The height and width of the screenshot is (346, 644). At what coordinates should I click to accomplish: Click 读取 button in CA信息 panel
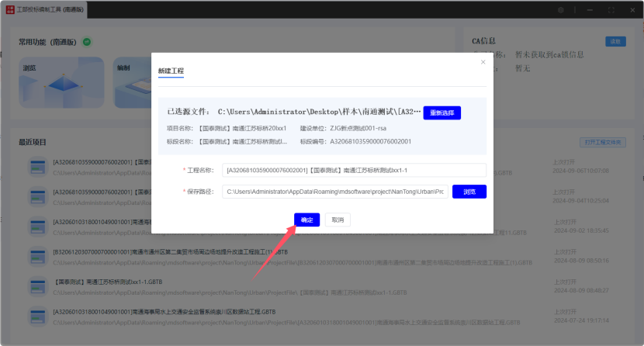[615, 41]
